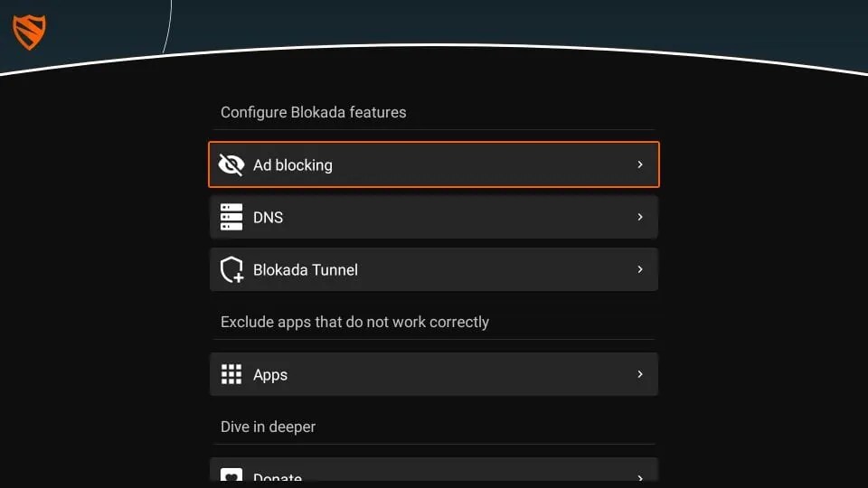Click the Blokada shield logo

[x=29, y=33]
